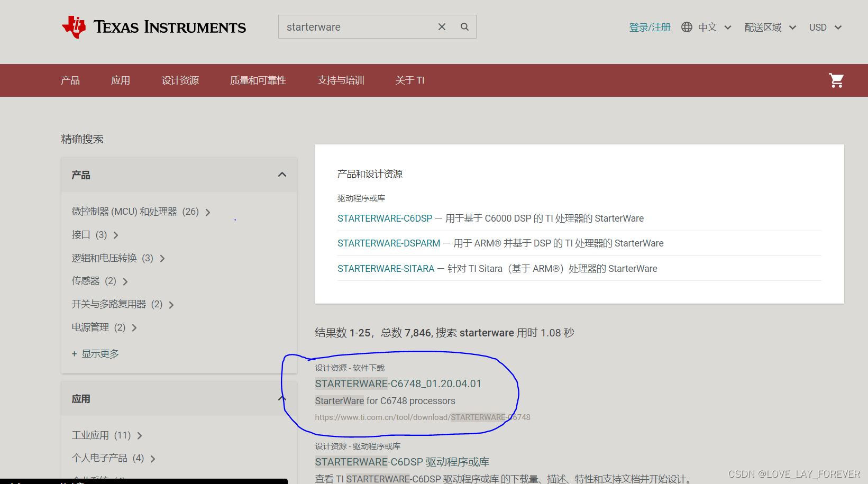868x484 pixels.
Task: Filter by 接口 (3) category
Action: pos(89,235)
